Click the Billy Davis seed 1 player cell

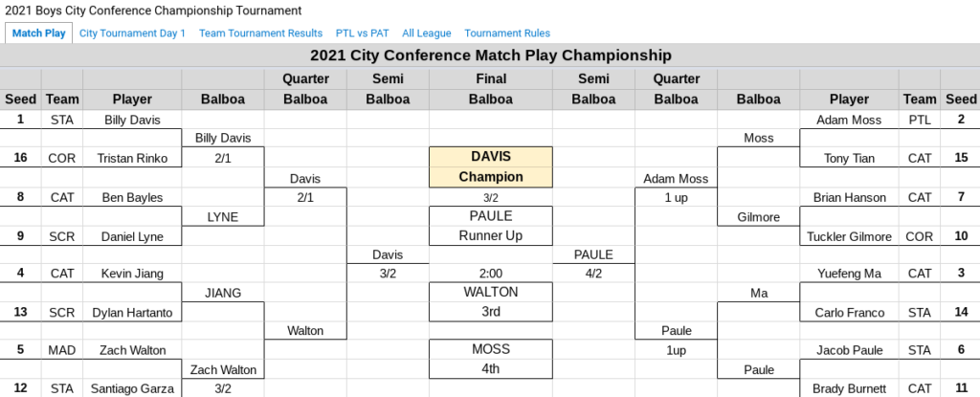tap(132, 121)
